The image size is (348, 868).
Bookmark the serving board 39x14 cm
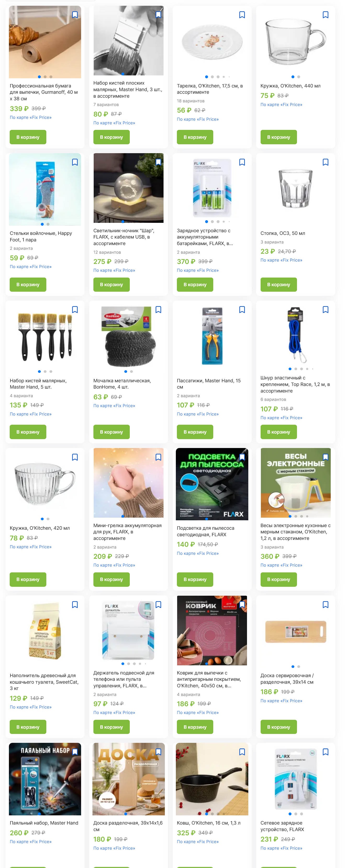tap(325, 605)
